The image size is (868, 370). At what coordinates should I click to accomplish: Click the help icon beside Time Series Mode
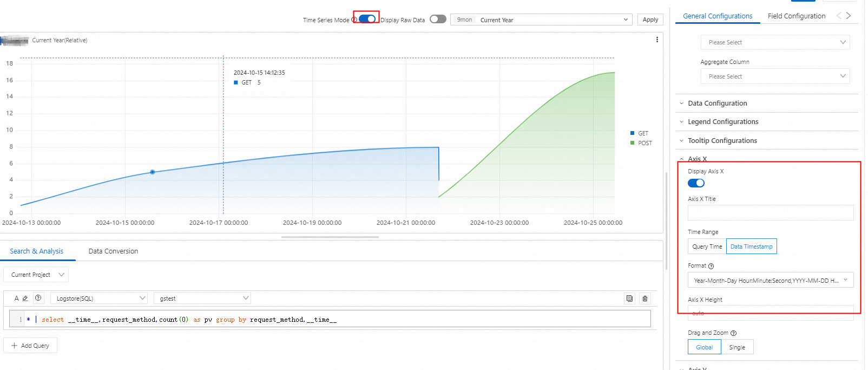coord(354,20)
